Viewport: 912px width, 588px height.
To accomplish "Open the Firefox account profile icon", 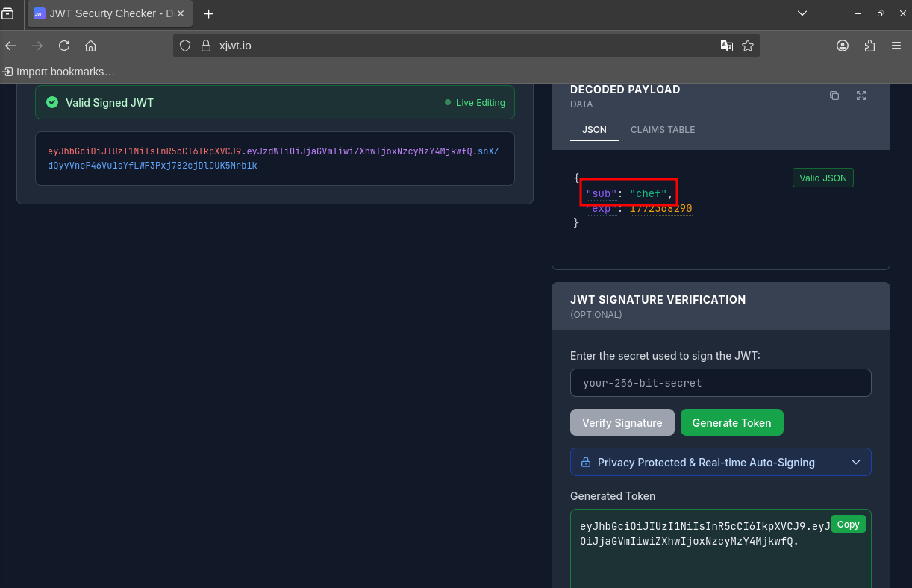I will [843, 46].
